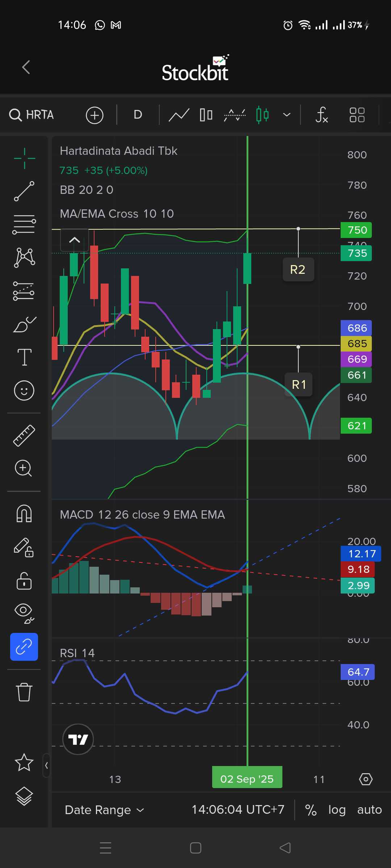
Task: Toggle lock all drawings
Action: coord(24,581)
